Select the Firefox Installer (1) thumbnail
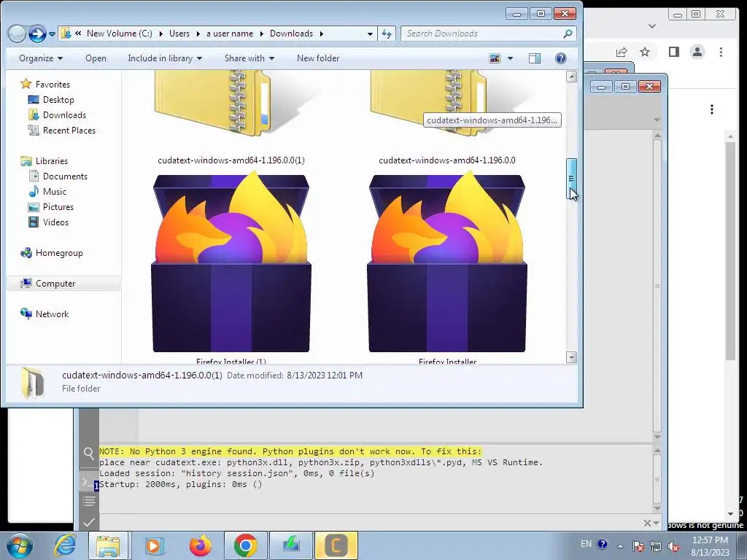The height and width of the screenshot is (560, 747). pos(231,262)
